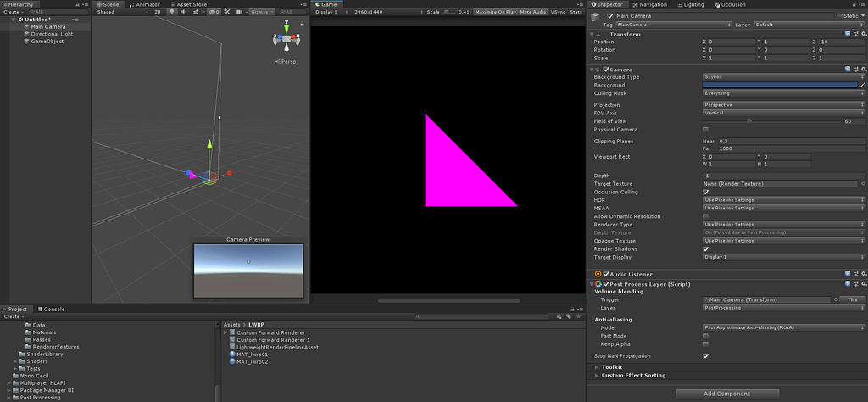Click the Add Component button
Screen dimensions: 868x402
pyautogui.click(x=726, y=394)
